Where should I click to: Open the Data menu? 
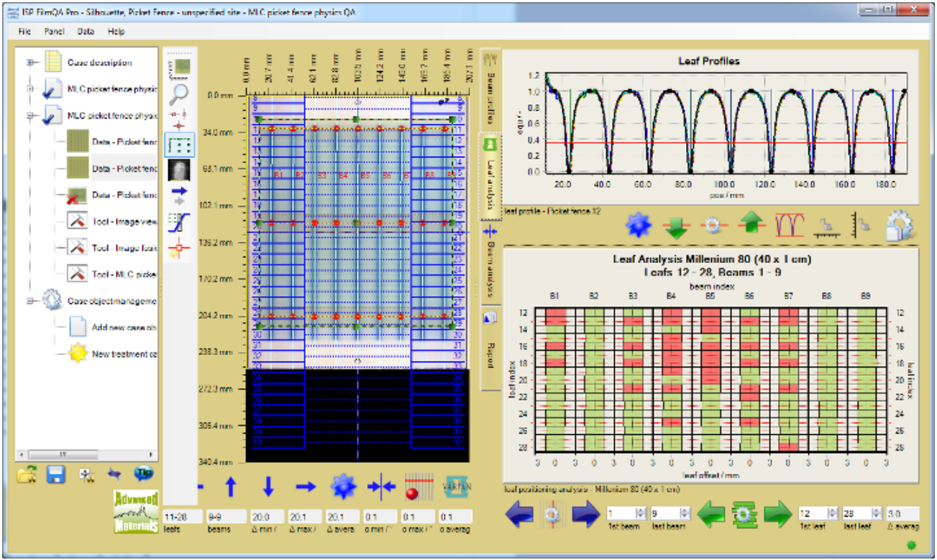(86, 32)
